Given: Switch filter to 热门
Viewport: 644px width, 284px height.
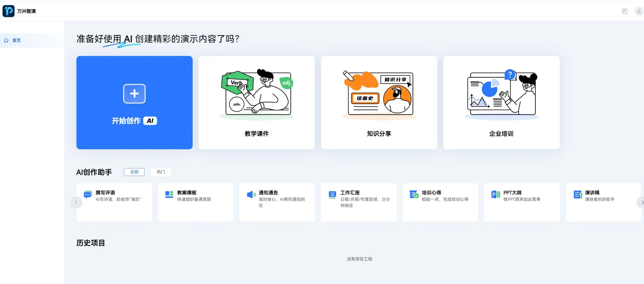Looking at the screenshot, I should [x=161, y=172].
